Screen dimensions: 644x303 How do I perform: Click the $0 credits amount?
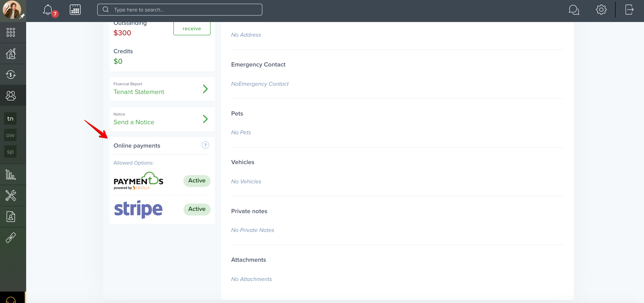coord(118,61)
